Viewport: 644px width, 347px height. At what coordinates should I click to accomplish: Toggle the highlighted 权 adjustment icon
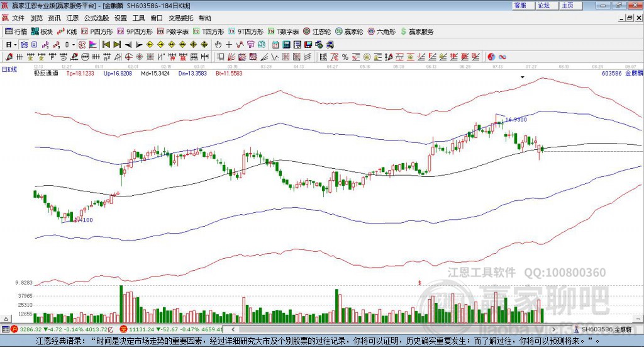tap(82, 45)
